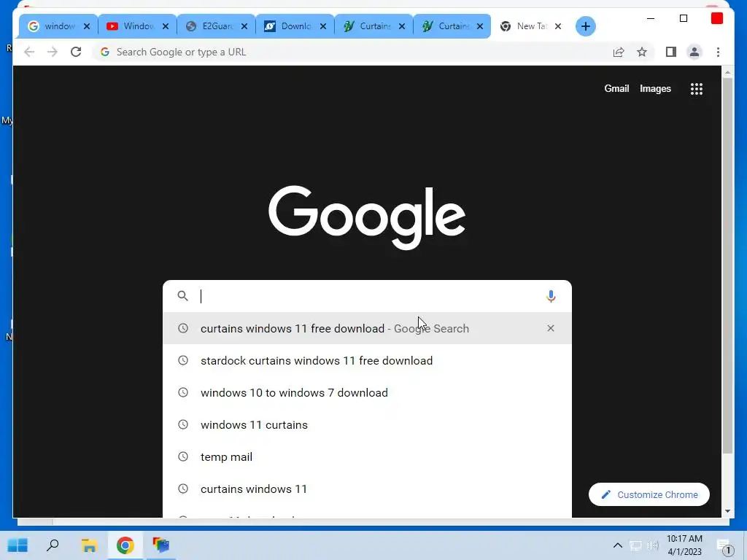The height and width of the screenshot is (560, 747).
Task: Click the scrollbar down arrow
Action: (727, 511)
